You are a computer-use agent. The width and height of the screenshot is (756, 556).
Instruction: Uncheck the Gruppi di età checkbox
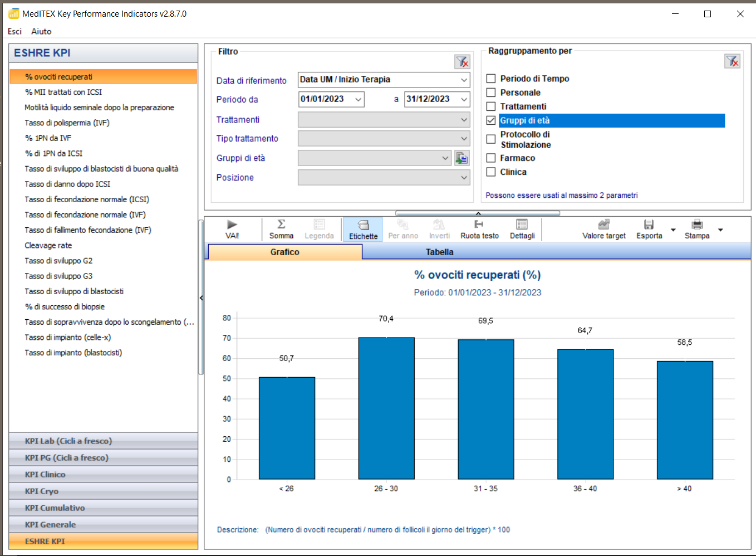pyautogui.click(x=491, y=120)
